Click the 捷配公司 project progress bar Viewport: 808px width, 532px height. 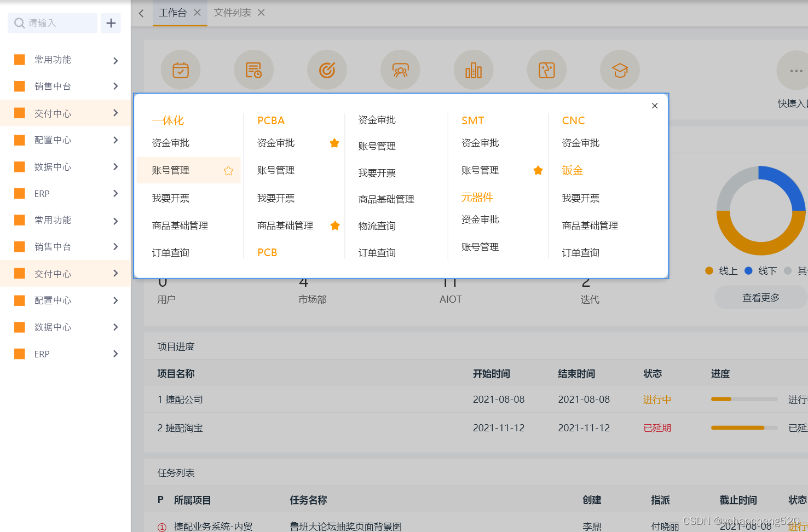pyautogui.click(x=743, y=399)
